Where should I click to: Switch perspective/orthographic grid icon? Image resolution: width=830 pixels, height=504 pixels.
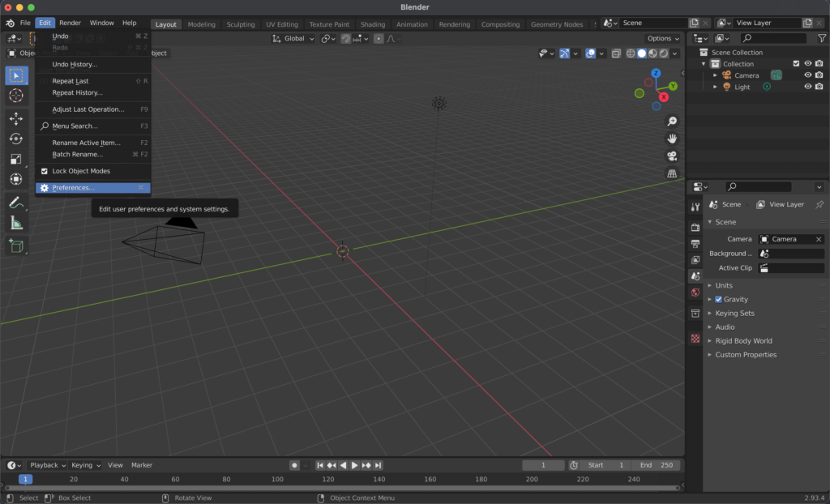click(672, 173)
